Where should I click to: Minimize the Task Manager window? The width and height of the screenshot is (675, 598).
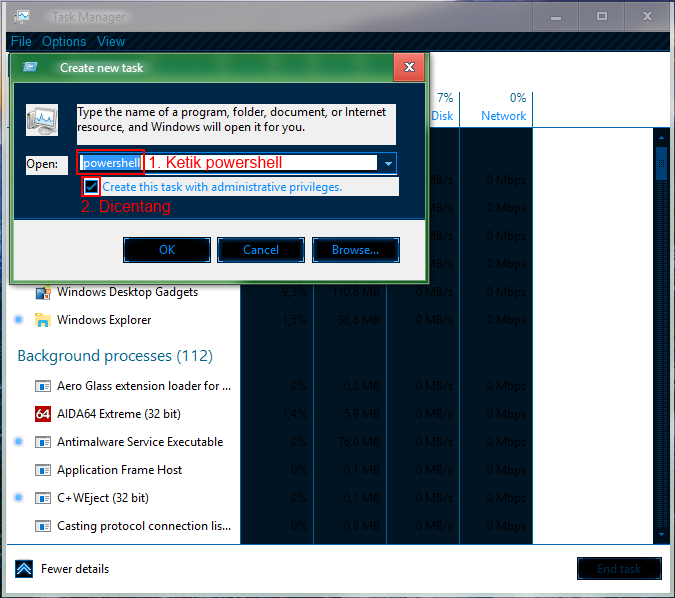coord(556,17)
